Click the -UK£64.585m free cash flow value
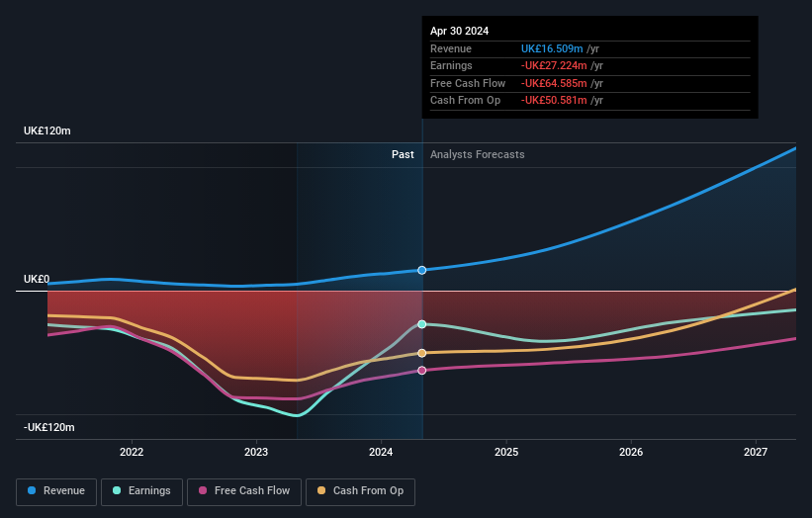Screen dimensions: 812x518 click(x=554, y=83)
